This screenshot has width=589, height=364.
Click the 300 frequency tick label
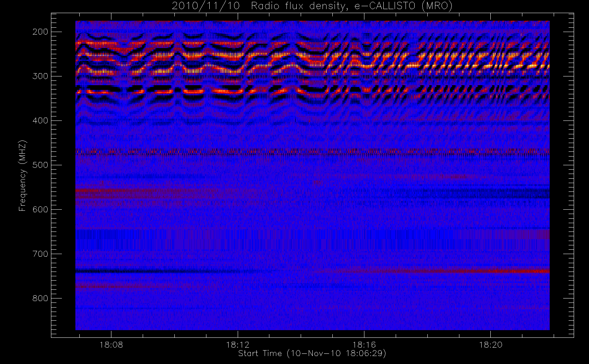coord(40,76)
